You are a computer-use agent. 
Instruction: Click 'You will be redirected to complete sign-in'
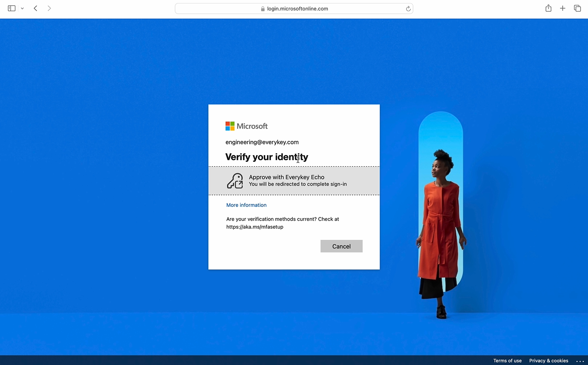(298, 184)
